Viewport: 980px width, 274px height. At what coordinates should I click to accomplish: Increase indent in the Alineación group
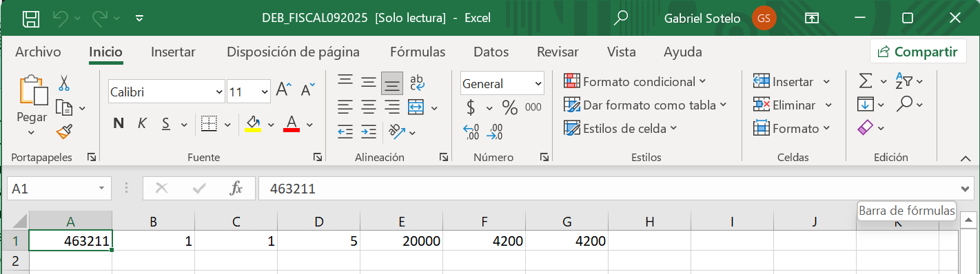[x=369, y=131]
